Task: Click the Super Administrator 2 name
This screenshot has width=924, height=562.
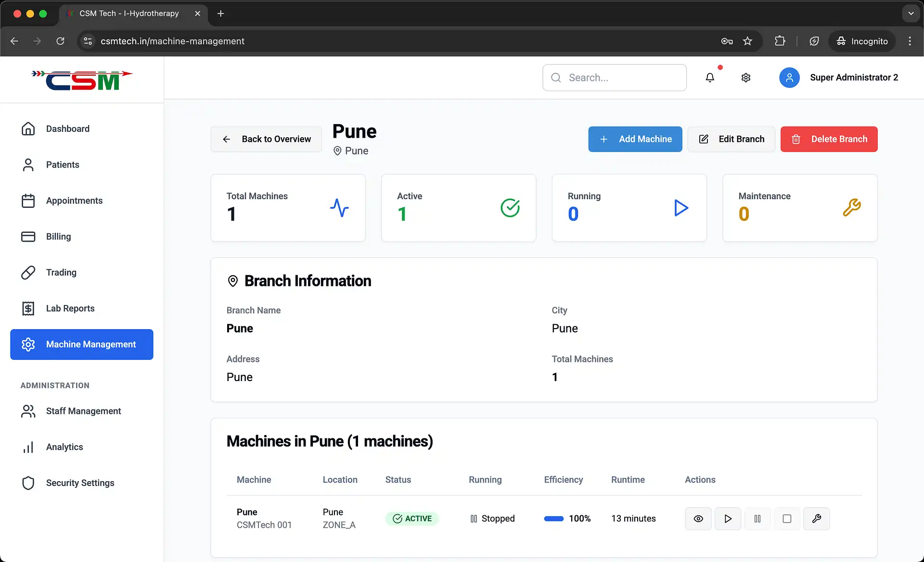Action: 854,77
